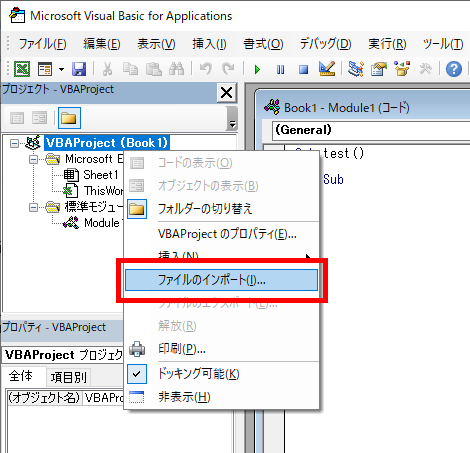The image size is (470, 453).
Task: Open Help with blue question mark icon
Action: click(454, 69)
